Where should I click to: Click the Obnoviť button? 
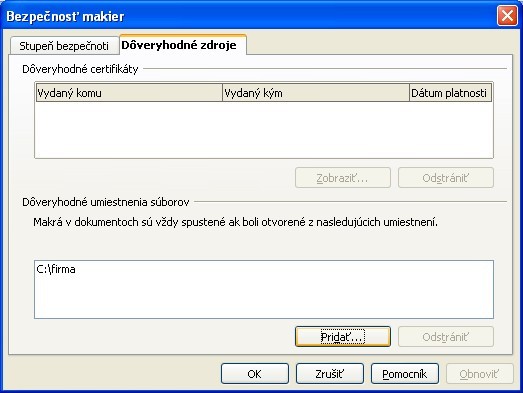(480, 374)
